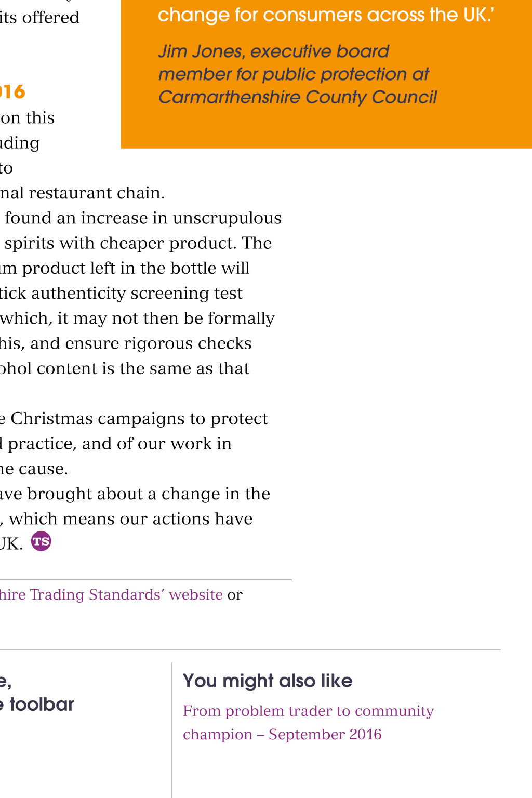Click the word 'or' after the website link
Viewport: 532px width, 798px height.
coord(235,595)
